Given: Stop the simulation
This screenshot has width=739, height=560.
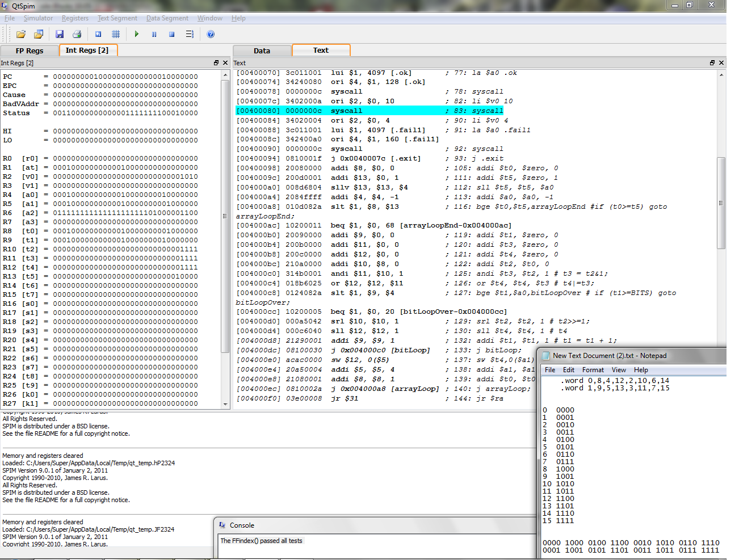Looking at the screenshot, I should [x=171, y=35].
